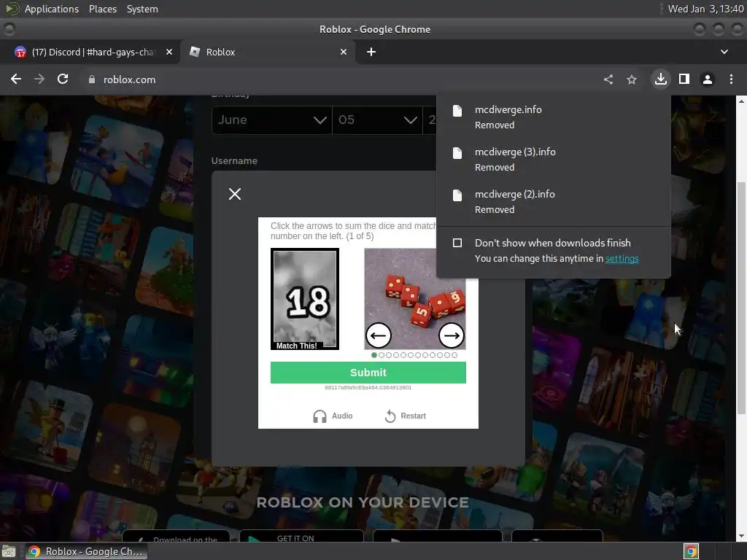Rotate dice image with left arrow
Screen dimensions: 747x560
[x=379, y=335]
